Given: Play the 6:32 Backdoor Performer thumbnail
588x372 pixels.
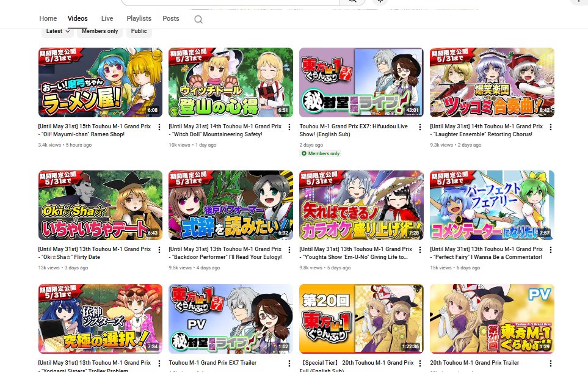Looking at the screenshot, I should [x=231, y=205].
